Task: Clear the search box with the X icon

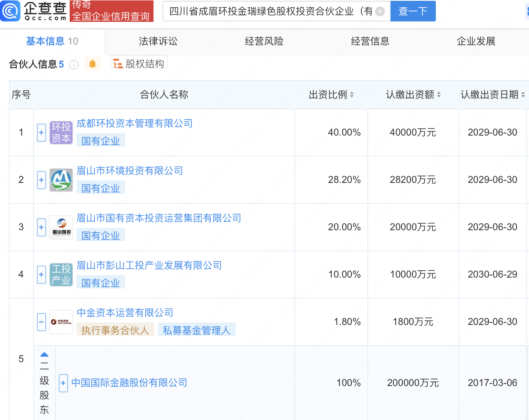Action: coord(380,11)
